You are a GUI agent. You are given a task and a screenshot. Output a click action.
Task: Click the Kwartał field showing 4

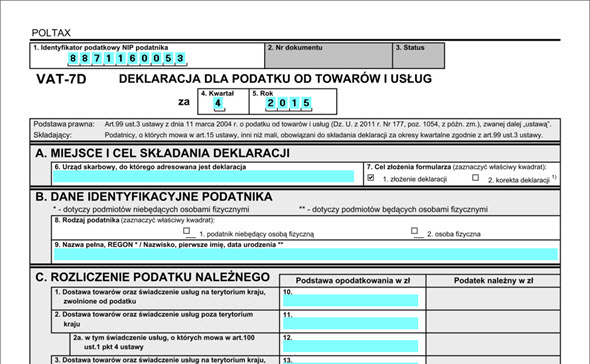point(218,103)
